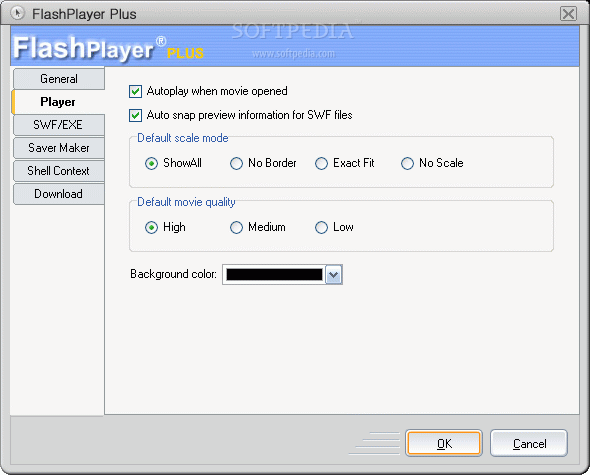Screen dimensions: 590x475
Task: Choose No Border scale mode
Action: pyautogui.click(x=236, y=163)
